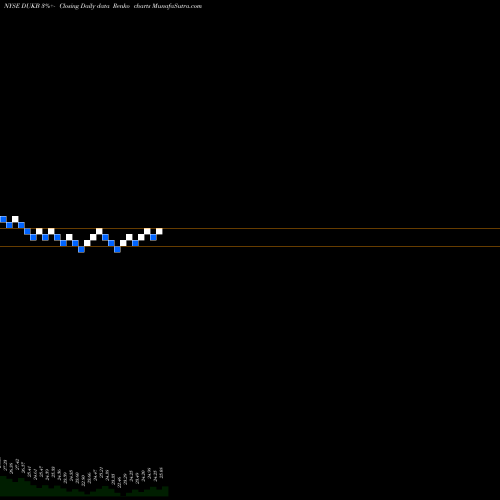Image resolution: width=500 pixels, height=500 pixels.
Task: Click the "NYSE DUKB" chart title text
Action: tap(22, 6)
